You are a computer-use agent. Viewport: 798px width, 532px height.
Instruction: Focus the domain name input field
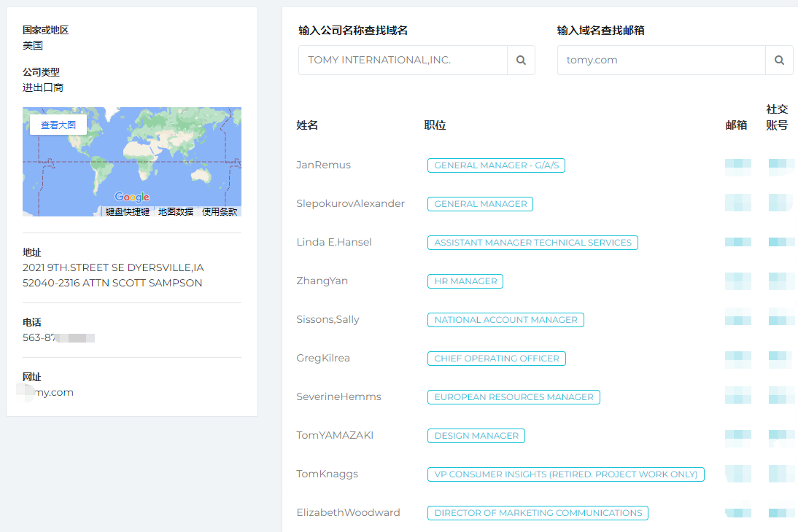pos(661,60)
